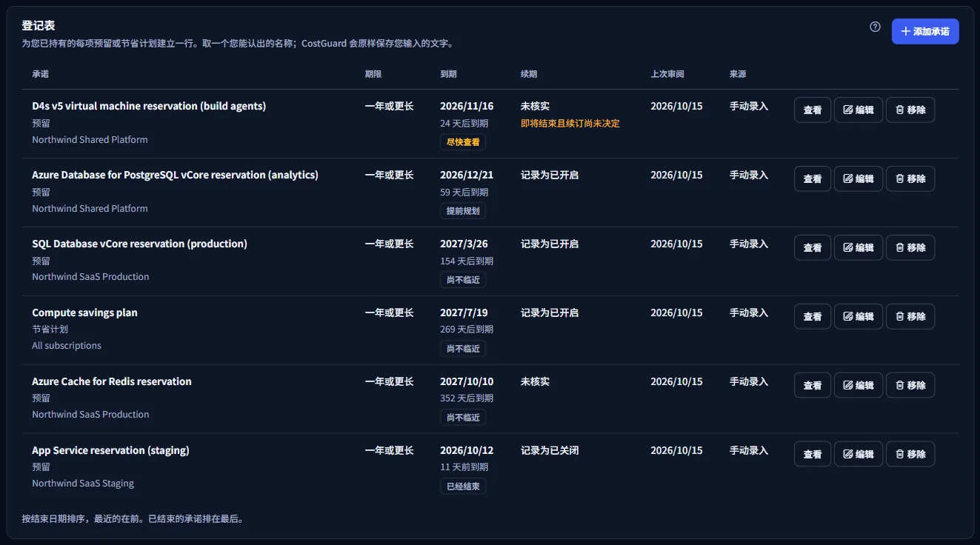The width and height of the screenshot is (980, 545).
Task: Click the "Northwind SaaS Staging" scope text
Action: [x=83, y=484]
